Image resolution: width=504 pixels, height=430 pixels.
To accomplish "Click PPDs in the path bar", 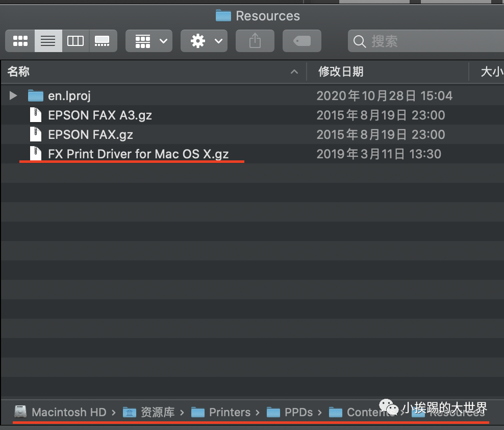I will 298,412.
